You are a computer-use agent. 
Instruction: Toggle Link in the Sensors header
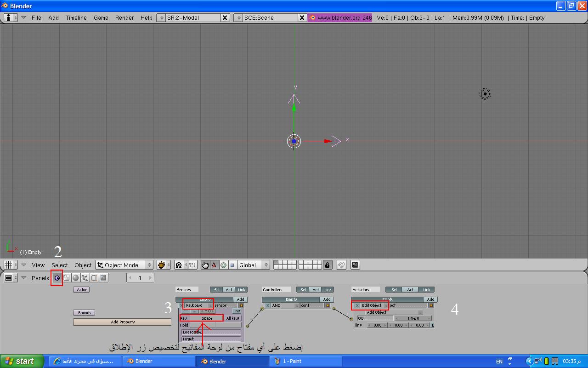click(241, 290)
